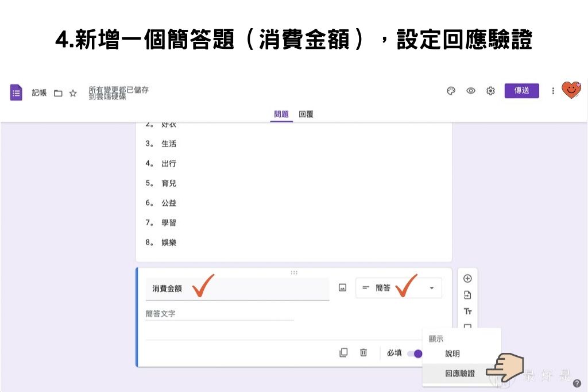Select 回應驗證 from the menu
Viewport: 588px width, 392px height.
point(462,373)
